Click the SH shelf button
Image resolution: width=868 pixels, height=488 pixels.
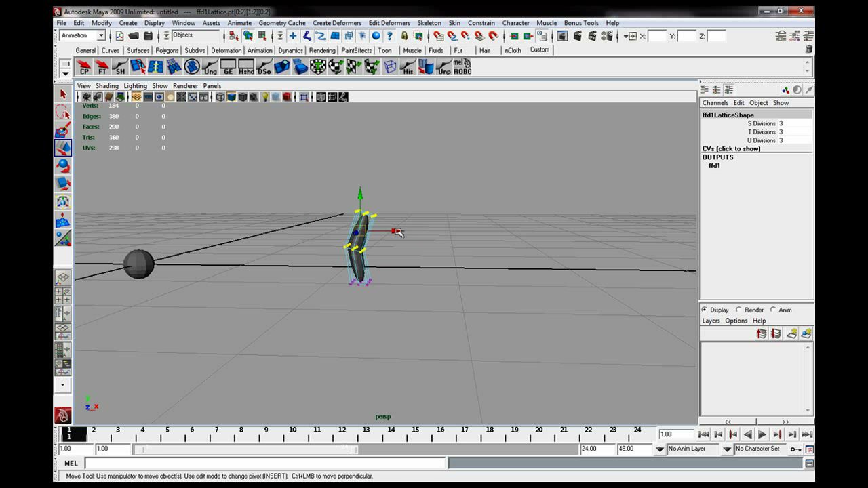pyautogui.click(x=120, y=66)
